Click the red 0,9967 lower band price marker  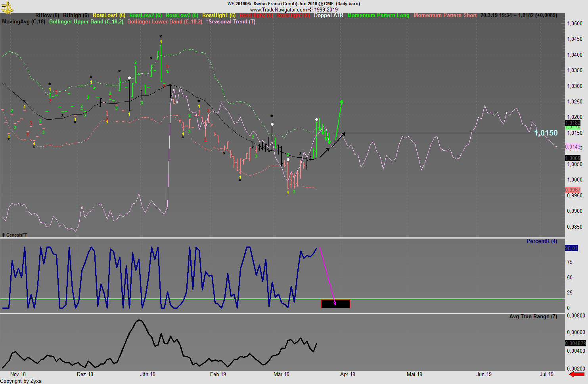573,190
